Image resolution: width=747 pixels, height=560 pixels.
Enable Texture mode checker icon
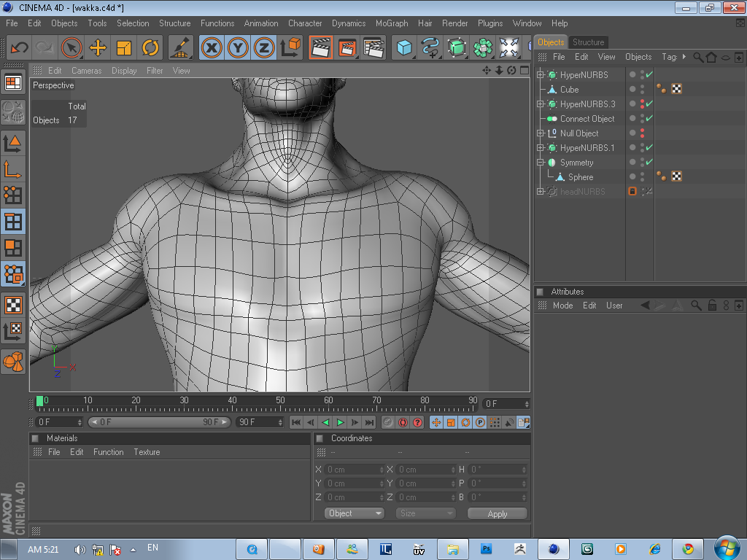point(13,305)
